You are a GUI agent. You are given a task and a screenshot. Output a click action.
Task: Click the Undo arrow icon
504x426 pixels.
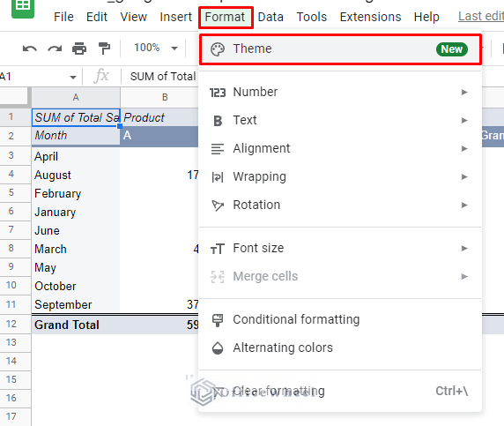tap(30, 49)
